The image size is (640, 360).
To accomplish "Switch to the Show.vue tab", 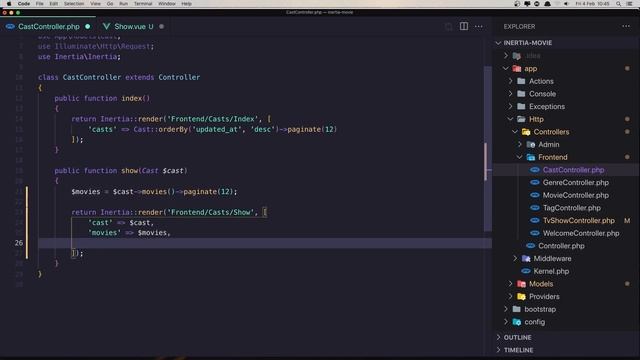I will [x=133, y=27].
